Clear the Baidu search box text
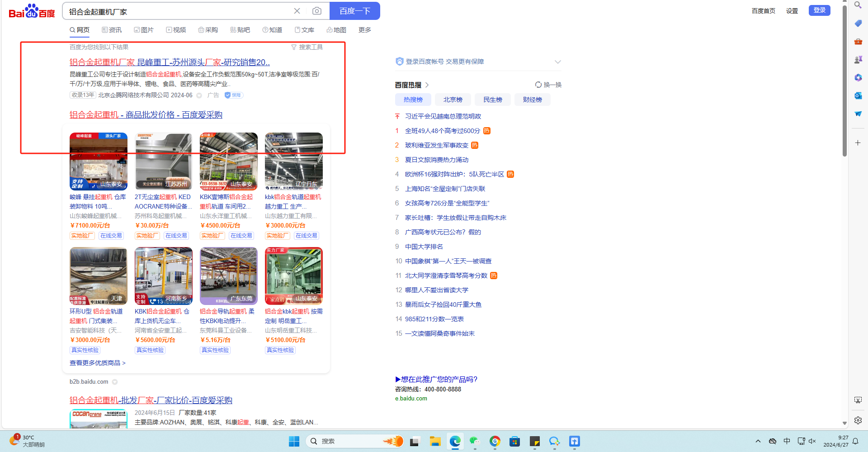 (297, 11)
